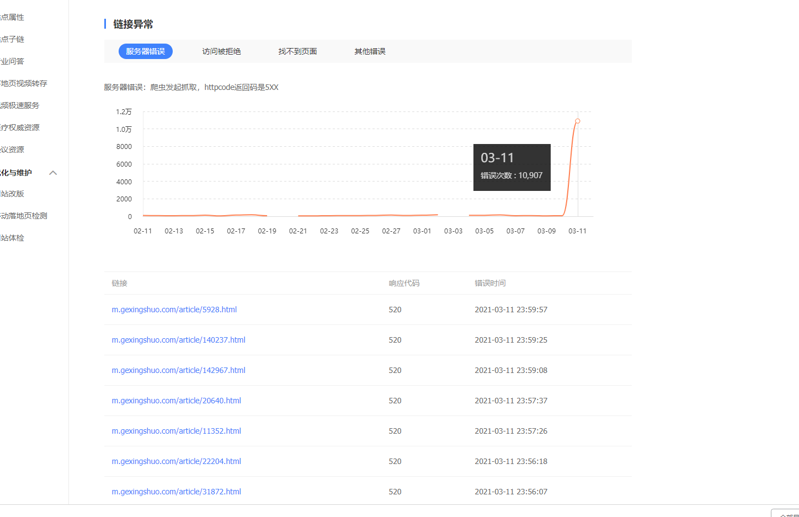Viewport: 799px width, 517px height.
Task: Open link m.gexingshuo.com/article/11352.html
Action: [x=176, y=431]
